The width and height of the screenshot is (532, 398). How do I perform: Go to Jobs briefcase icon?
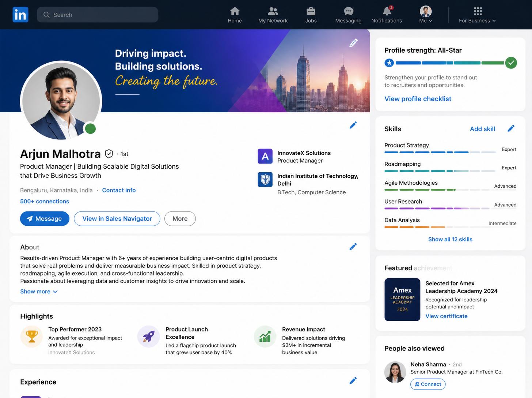311,11
